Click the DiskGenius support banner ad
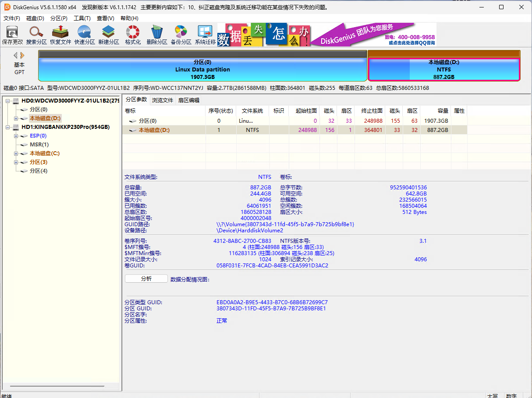The height and width of the screenshot is (398, 532). (x=326, y=35)
